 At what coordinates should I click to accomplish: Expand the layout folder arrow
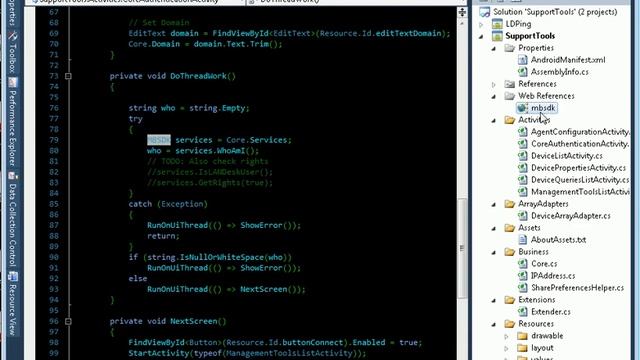(x=507, y=348)
